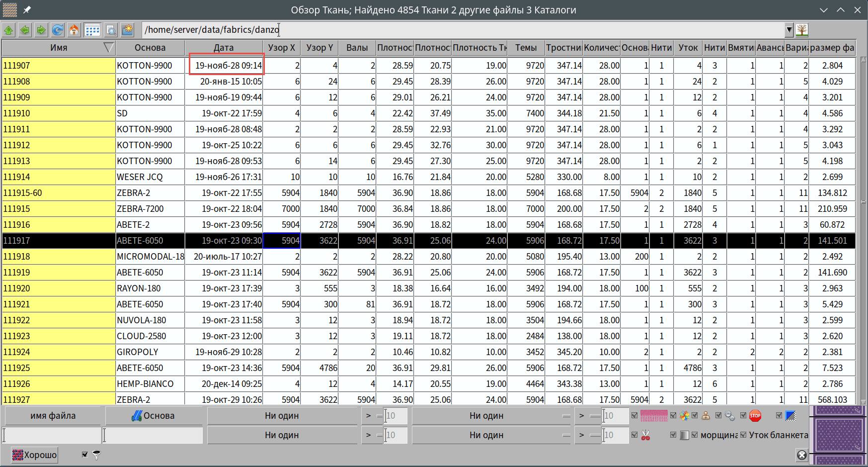Focus the text field under имя файла button
The image size is (868, 467).
point(52,435)
